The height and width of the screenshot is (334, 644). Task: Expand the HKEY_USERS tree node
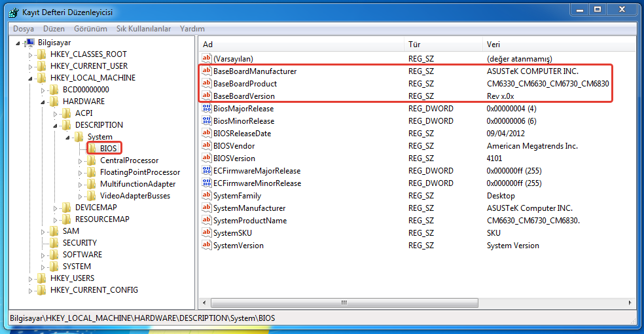(x=30, y=278)
